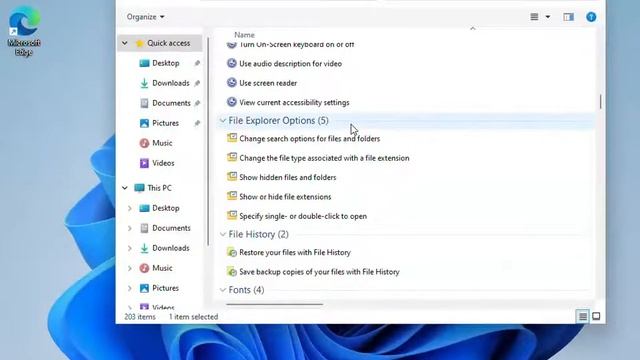Open the blue Help icon
The width and height of the screenshot is (640, 360).
point(591,17)
